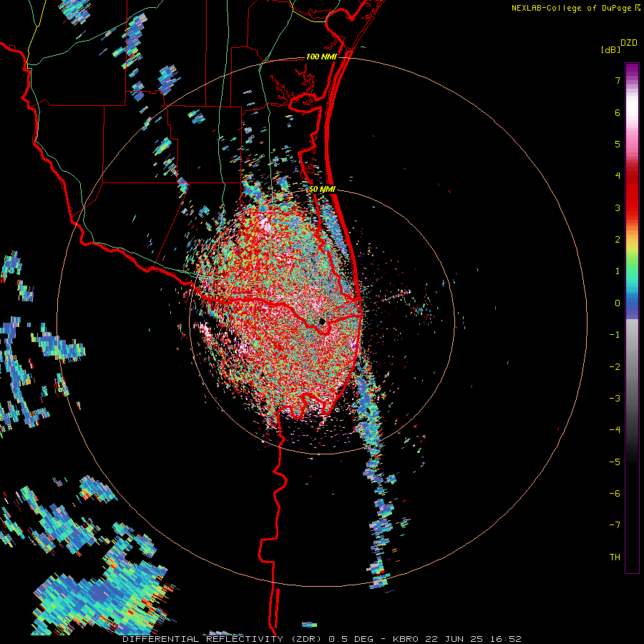Viewport: 644px width, 644px height.
Task: Click the scale tick label -2
Action: tap(615, 367)
